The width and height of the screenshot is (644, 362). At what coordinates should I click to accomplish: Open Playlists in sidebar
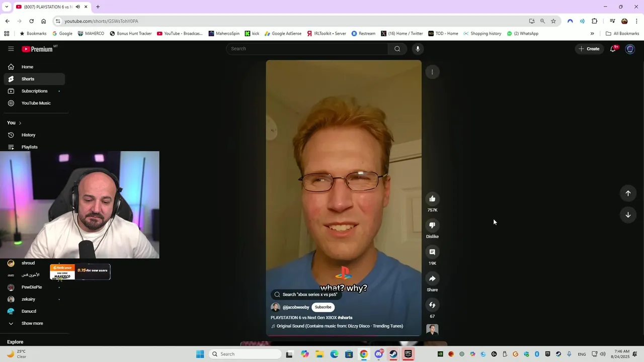[34, 147]
